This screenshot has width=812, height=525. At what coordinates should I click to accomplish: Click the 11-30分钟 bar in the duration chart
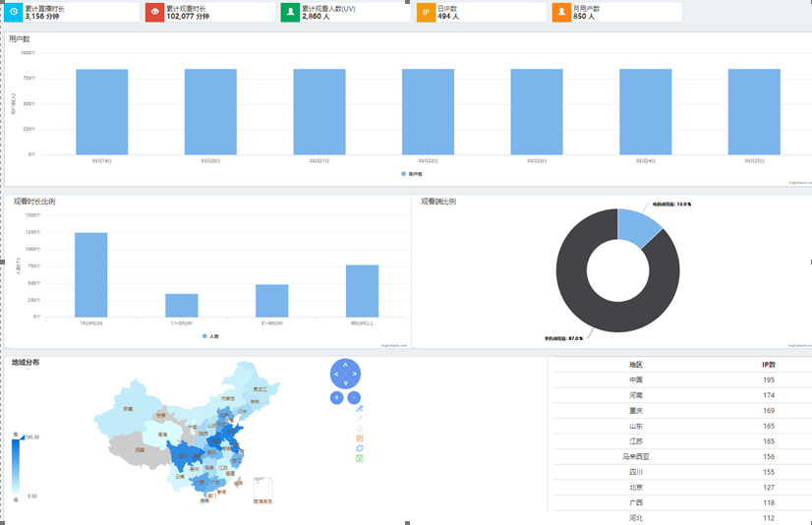tap(181, 306)
